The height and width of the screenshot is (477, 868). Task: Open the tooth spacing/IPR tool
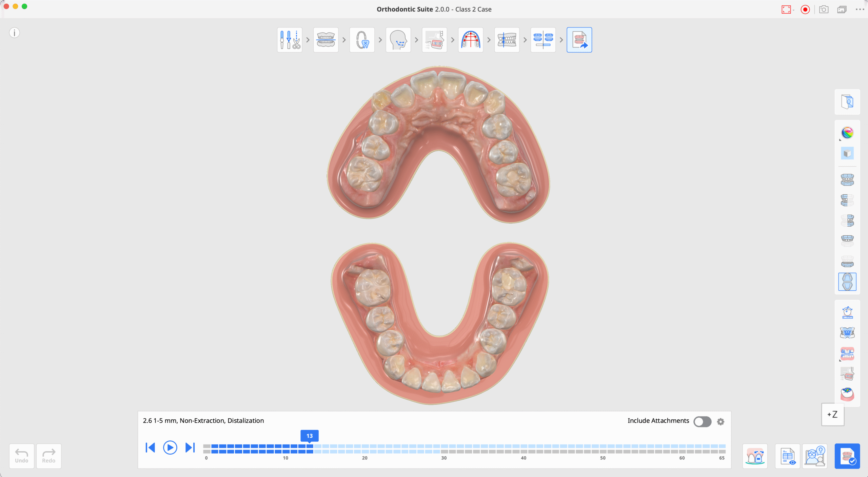point(755,456)
